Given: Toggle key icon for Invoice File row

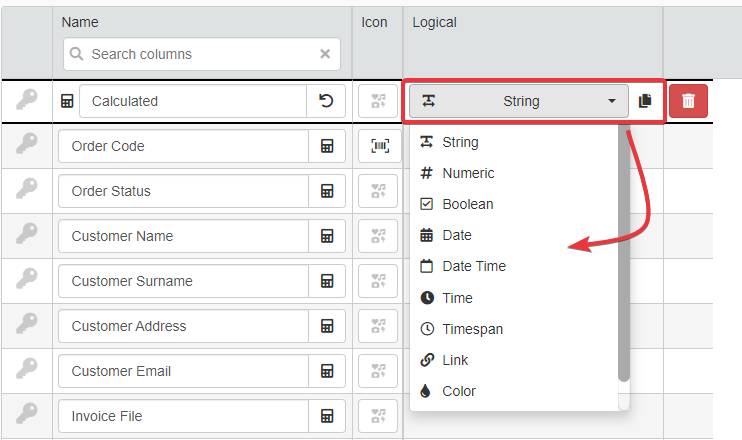Looking at the screenshot, I should pos(26,416).
